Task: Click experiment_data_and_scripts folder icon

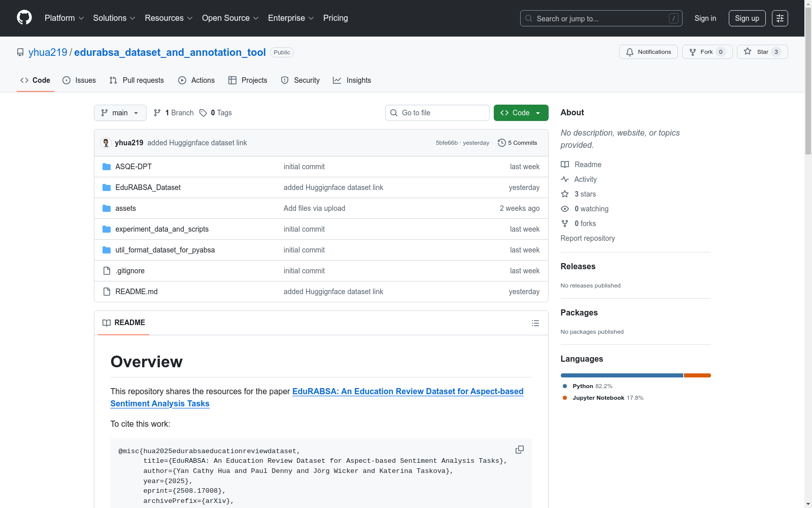Action: pyautogui.click(x=107, y=229)
